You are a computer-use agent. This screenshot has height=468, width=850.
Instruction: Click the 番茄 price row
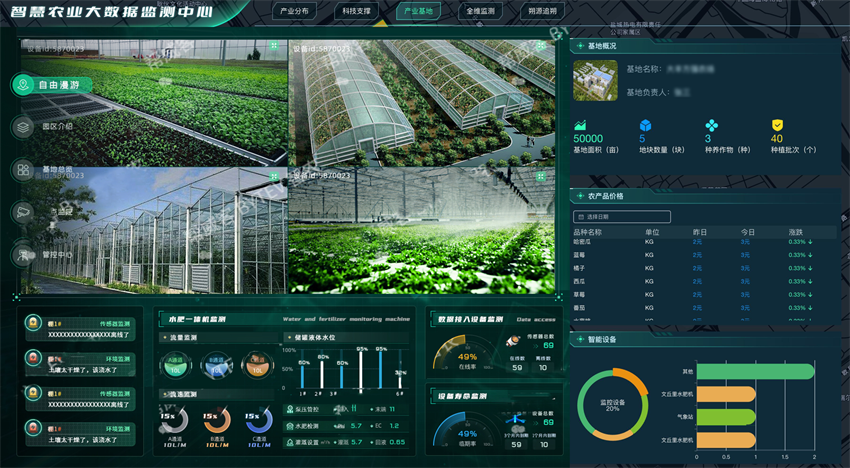point(703,308)
